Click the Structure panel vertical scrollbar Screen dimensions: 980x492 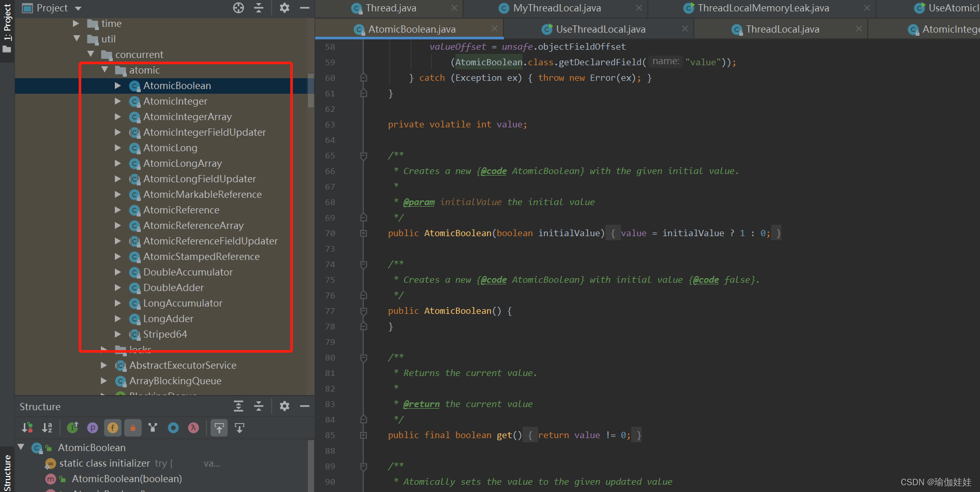[x=311, y=466]
